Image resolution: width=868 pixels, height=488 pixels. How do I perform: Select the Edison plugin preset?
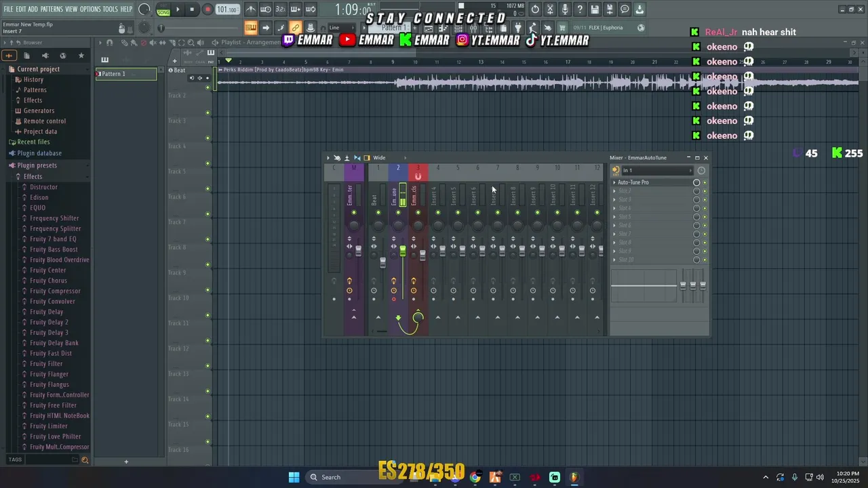coord(39,197)
